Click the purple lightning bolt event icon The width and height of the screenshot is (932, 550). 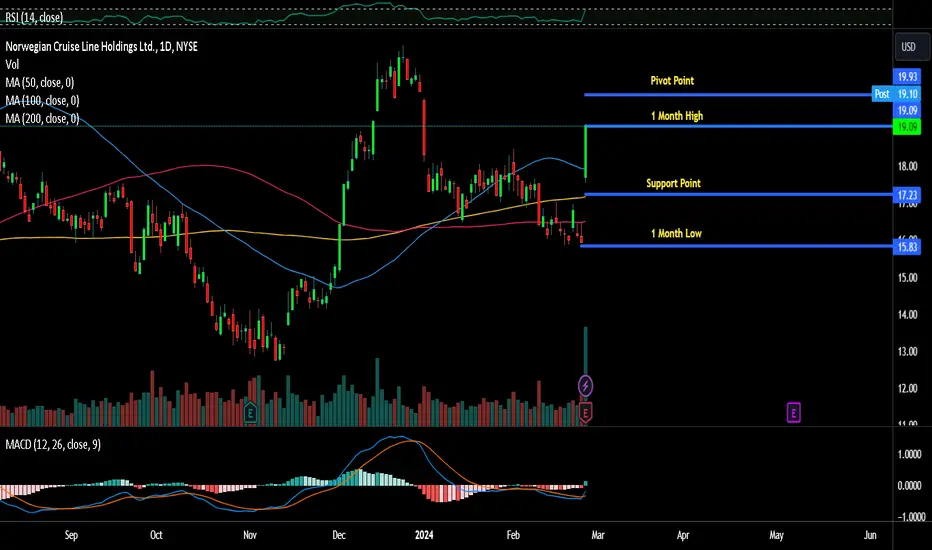pyautogui.click(x=585, y=386)
